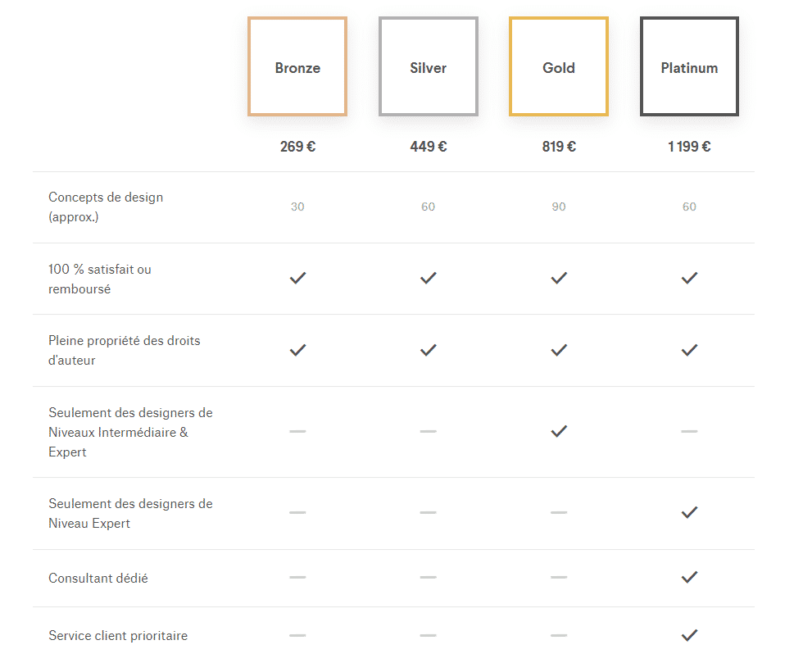Viewport: 803px width, 672px height.
Task: Choose the Gold package box
Action: pyautogui.click(x=559, y=67)
